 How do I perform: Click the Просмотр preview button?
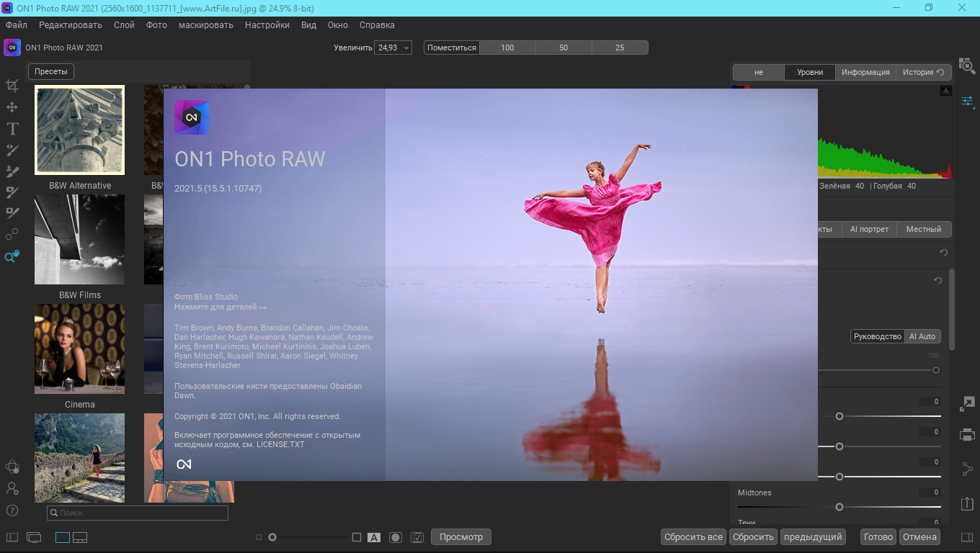coord(461,536)
